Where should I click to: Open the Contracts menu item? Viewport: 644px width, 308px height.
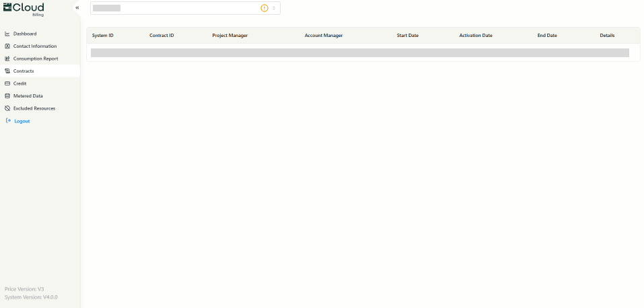(x=24, y=71)
